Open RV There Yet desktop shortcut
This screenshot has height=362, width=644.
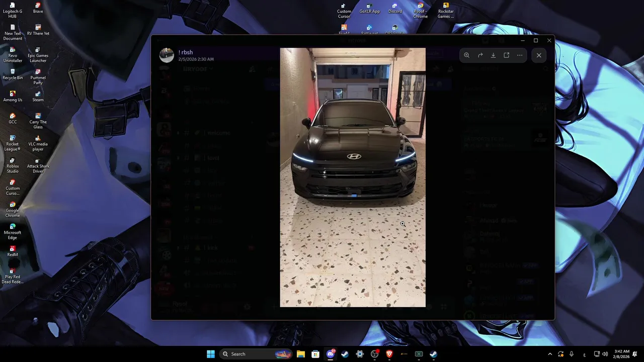[38, 30]
